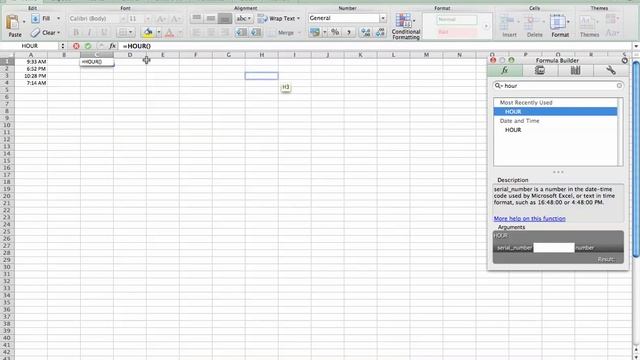The image size is (640, 360).
Task: Decrease font size with smaller A icon
Action: (176, 19)
